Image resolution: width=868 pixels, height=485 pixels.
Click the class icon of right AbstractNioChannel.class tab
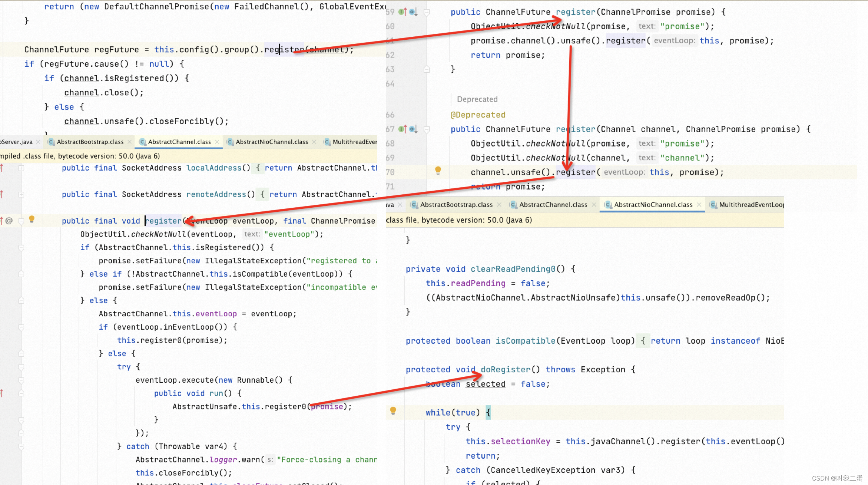click(608, 205)
